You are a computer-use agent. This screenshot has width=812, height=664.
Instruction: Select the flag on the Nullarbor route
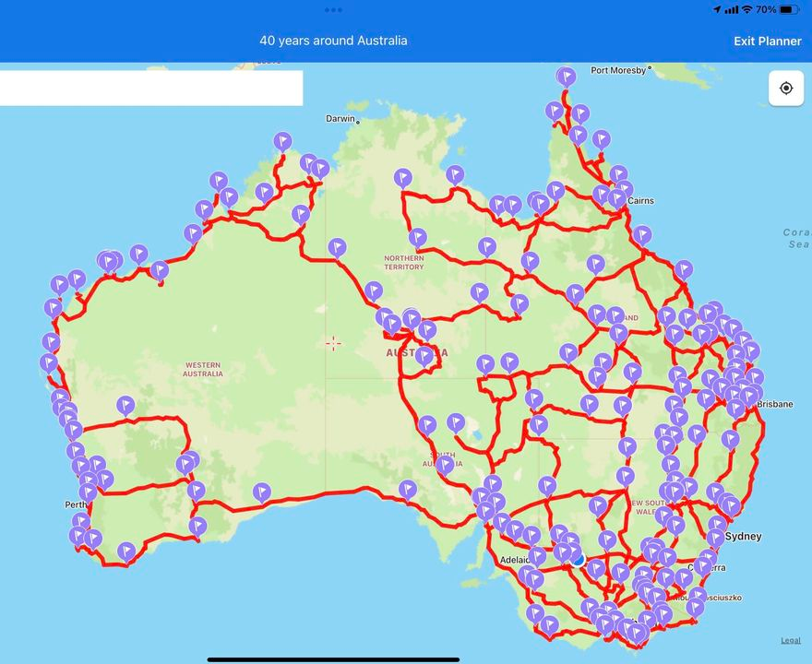(x=262, y=492)
